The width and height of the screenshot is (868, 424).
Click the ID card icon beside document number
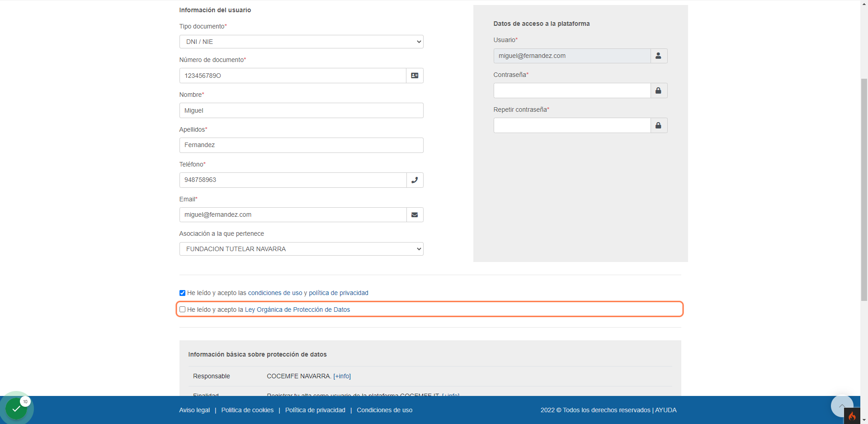coord(415,76)
